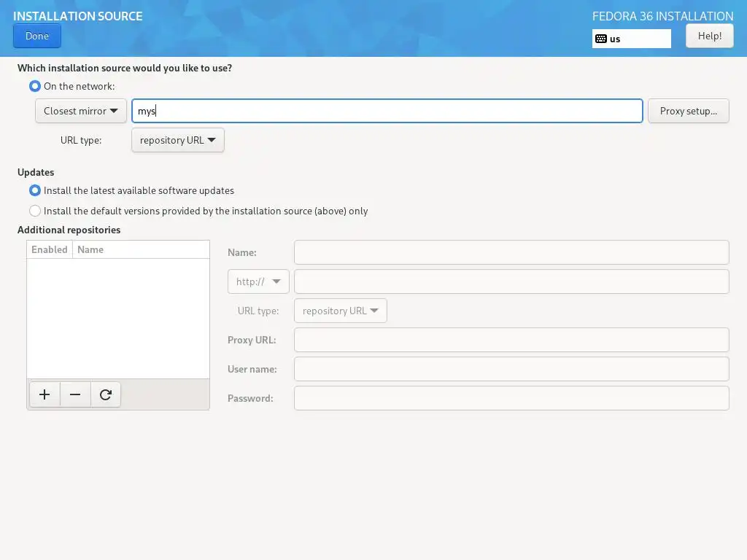This screenshot has width=747, height=560.
Task: Click the Name column header in repositories list
Action: tap(141, 249)
